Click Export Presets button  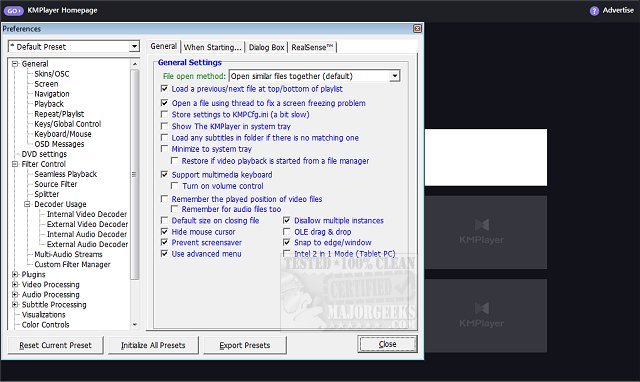pos(245,345)
